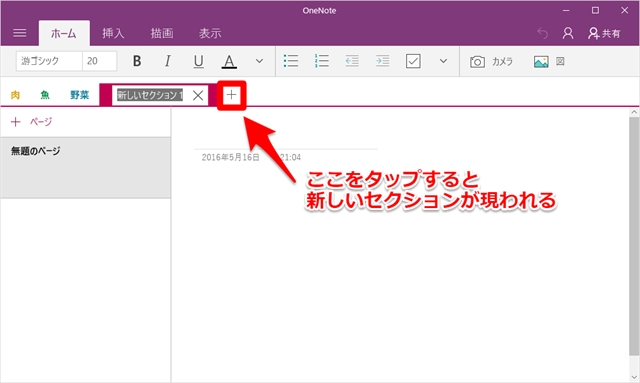Apply a bulleted list

[291, 61]
